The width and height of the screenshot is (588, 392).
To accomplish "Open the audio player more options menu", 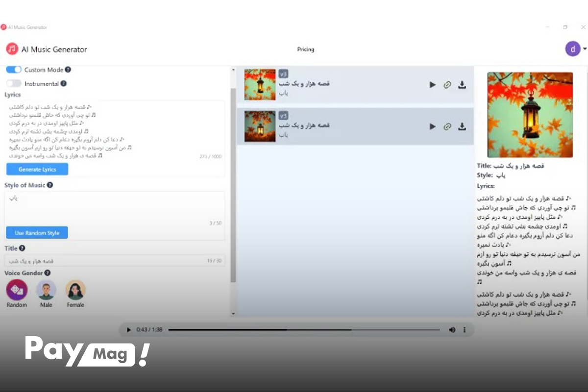I will click(465, 330).
